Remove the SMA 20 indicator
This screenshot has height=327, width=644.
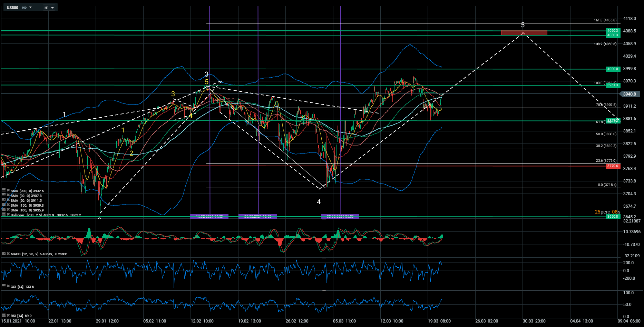point(8,195)
